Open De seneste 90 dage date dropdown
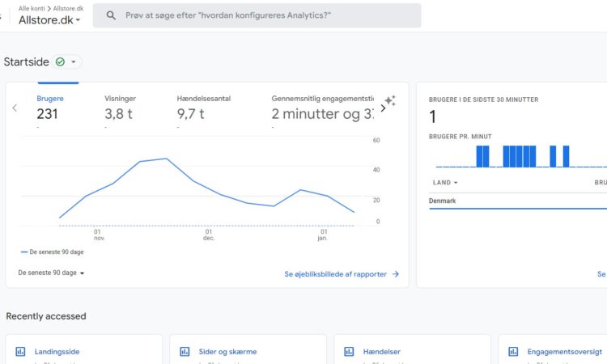Screen dimensions: 607x364 (x=51, y=273)
